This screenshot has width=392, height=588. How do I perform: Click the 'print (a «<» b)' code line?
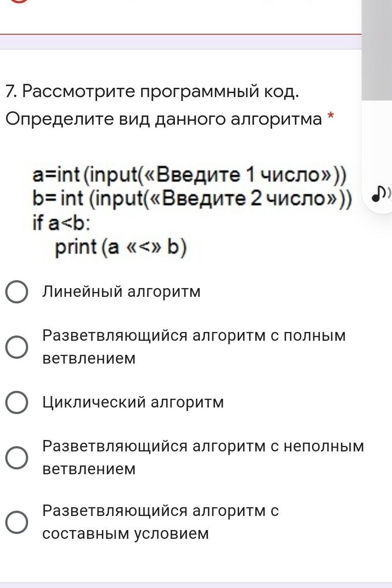click(x=120, y=248)
